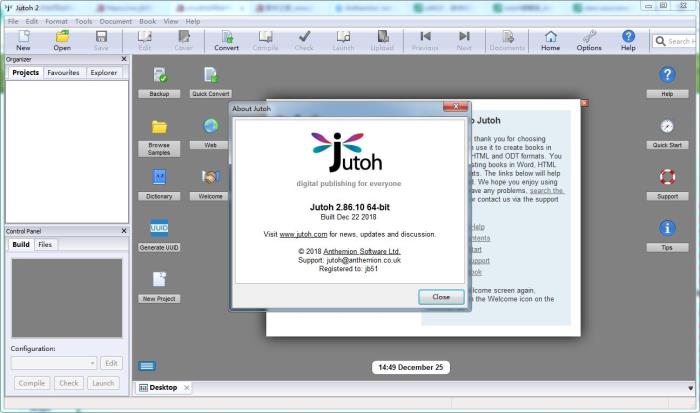Open Options from the toolbar
Viewport: 700px width, 413px height.
(589, 41)
